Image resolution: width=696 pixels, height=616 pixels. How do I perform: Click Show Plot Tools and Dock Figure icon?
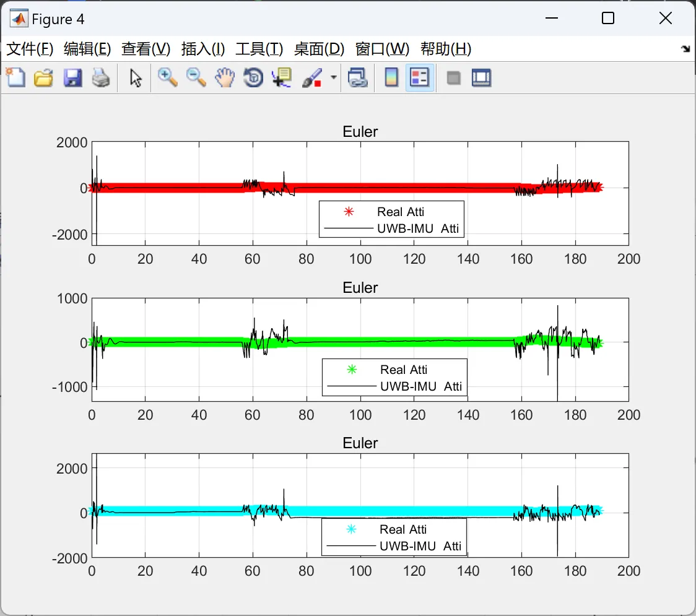481,77
